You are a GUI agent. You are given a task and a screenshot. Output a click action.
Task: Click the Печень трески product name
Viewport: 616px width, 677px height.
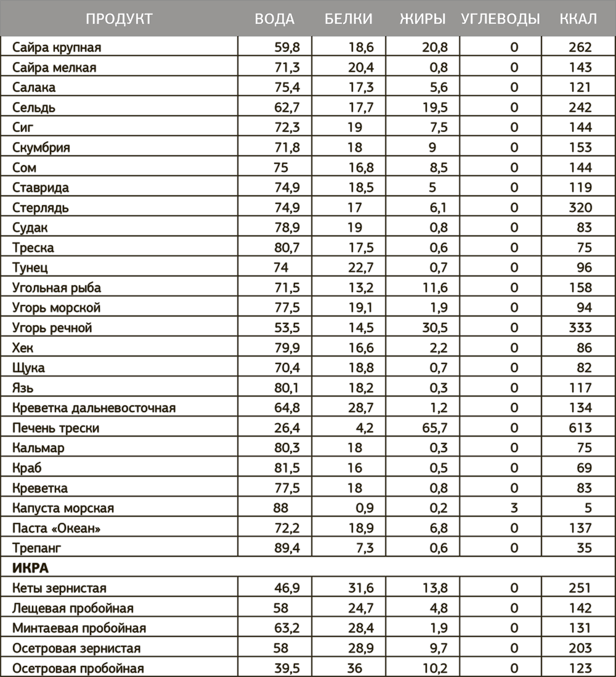click(x=55, y=428)
